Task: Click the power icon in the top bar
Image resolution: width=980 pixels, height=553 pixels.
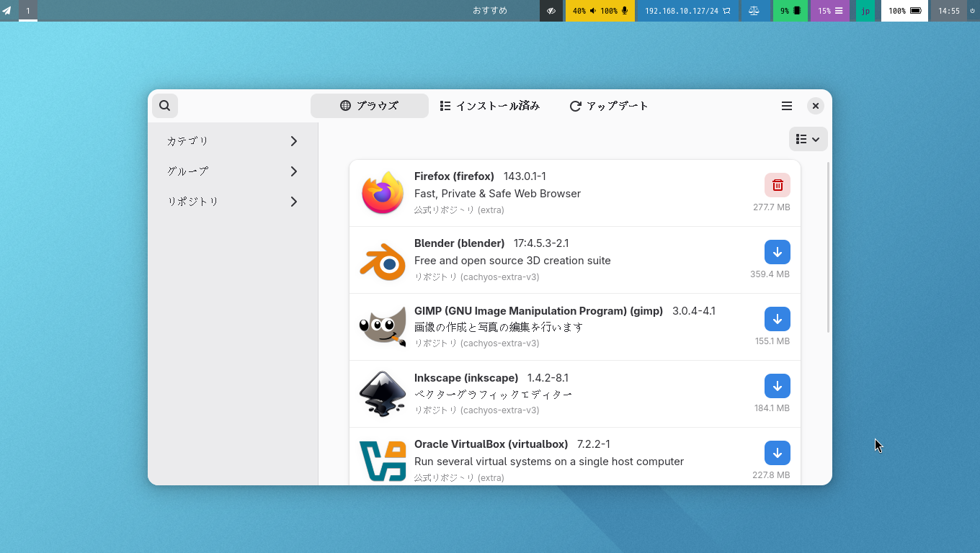Action: pos(973,11)
